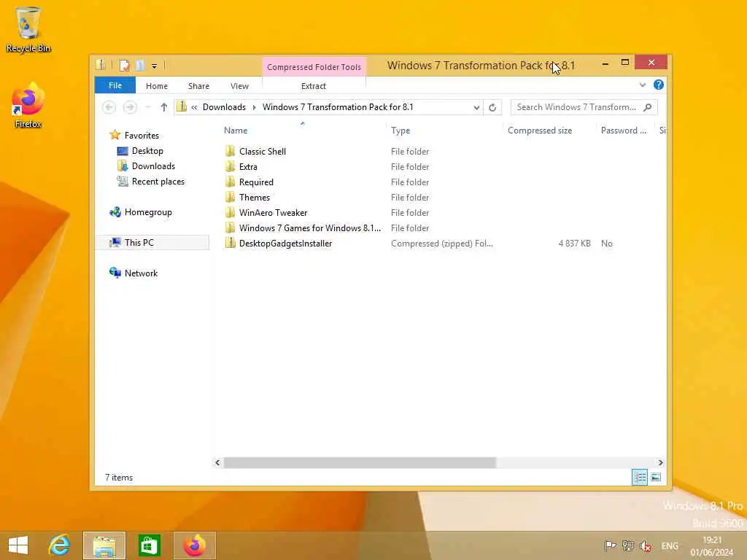Open the File ribbon menu
The height and width of the screenshot is (560, 747).
coord(115,86)
